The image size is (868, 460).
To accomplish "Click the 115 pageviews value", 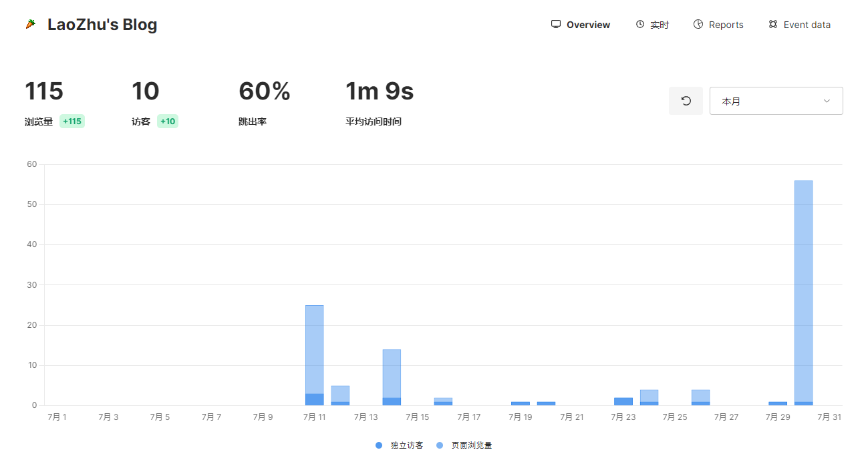I will [44, 91].
